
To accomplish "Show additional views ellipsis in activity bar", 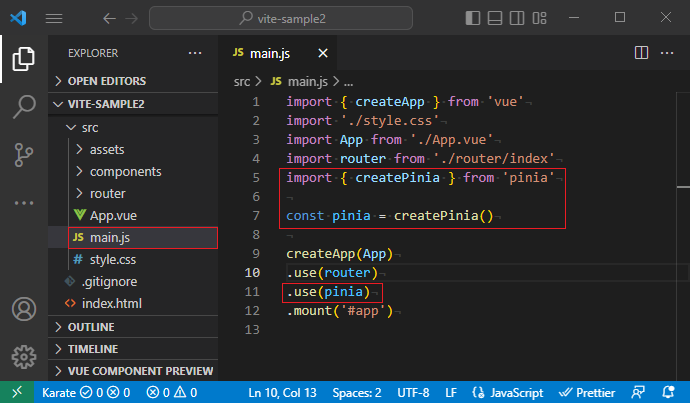I will tap(24, 203).
